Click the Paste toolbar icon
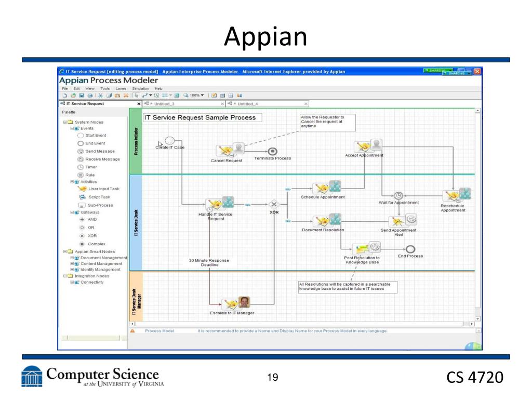 pyautogui.click(x=117, y=96)
